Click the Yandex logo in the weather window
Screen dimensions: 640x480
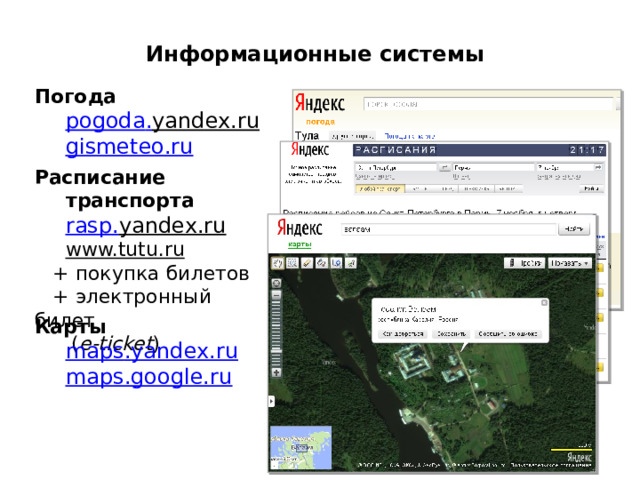coord(320,103)
